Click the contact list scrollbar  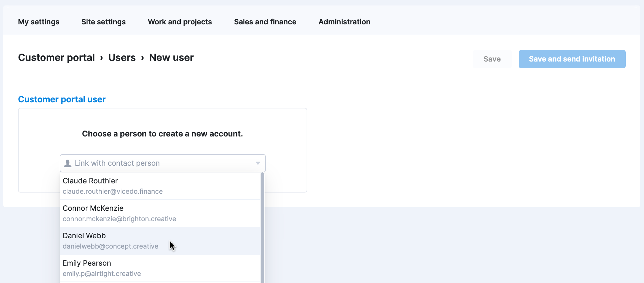tap(262, 228)
